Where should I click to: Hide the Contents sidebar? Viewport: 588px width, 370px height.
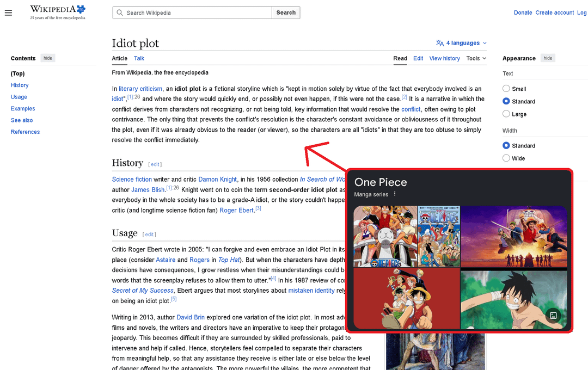click(x=47, y=58)
